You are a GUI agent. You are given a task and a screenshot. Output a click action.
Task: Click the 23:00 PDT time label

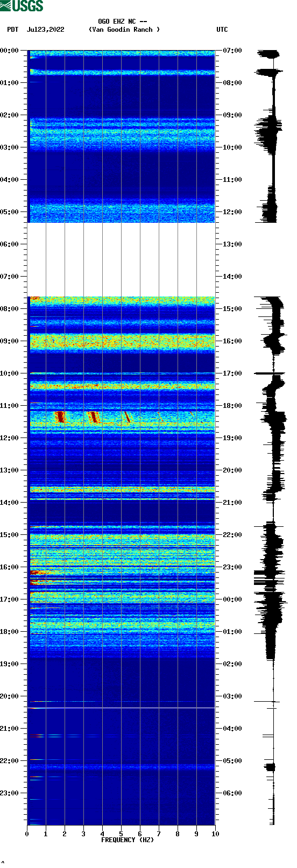pyautogui.click(x=10, y=793)
